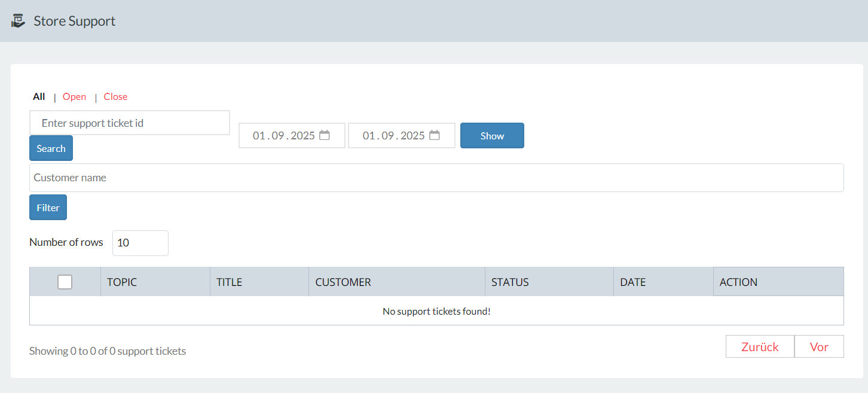This screenshot has width=868, height=393.
Task: Go to previous page with Zurück
Action: pos(760,346)
